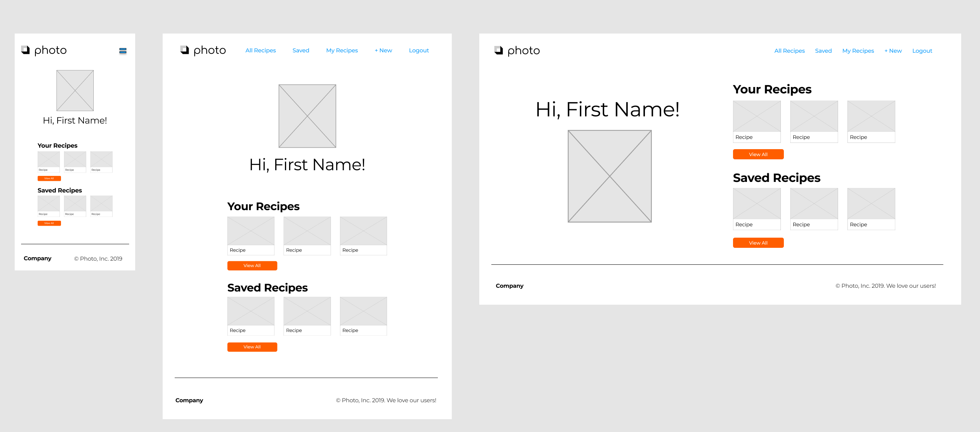
Task: Select 'Hi, First Name!' heading in tablet mockup
Action: [x=307, y=165]
